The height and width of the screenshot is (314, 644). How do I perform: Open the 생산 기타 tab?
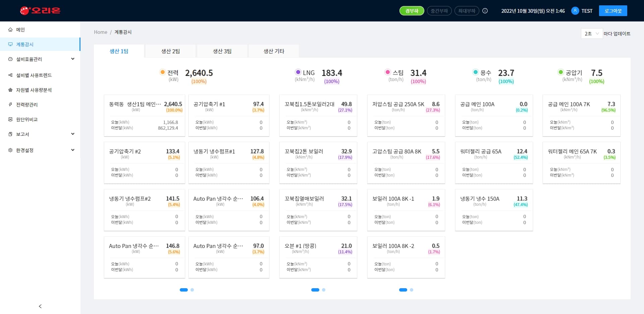point(273,51)
